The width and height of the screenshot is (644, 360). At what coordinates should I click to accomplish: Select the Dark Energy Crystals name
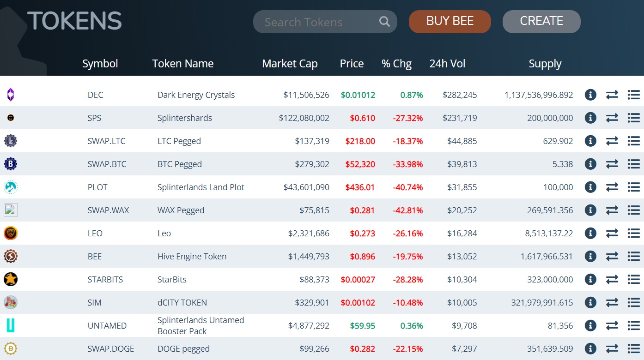coord(196,95)
